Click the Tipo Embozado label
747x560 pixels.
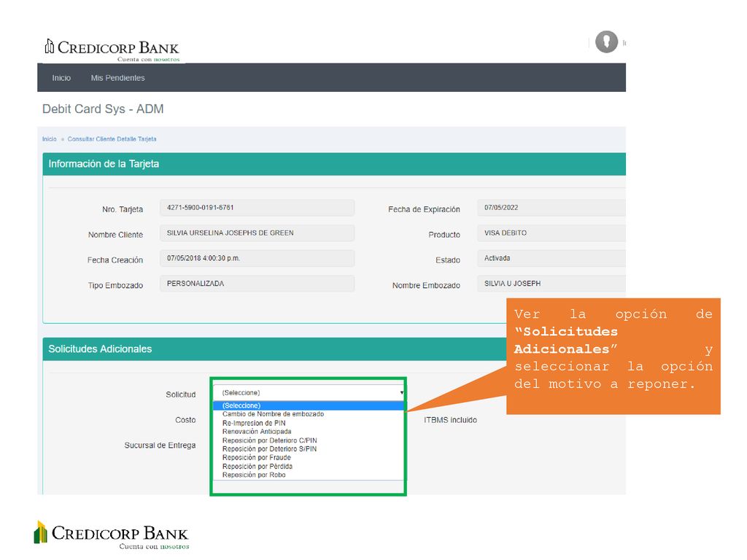coord(115,285)
